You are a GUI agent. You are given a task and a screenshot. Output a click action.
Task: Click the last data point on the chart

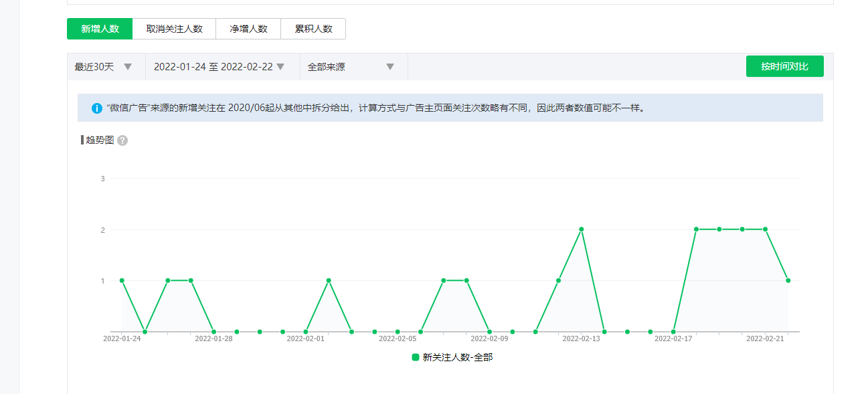[788, 280]
